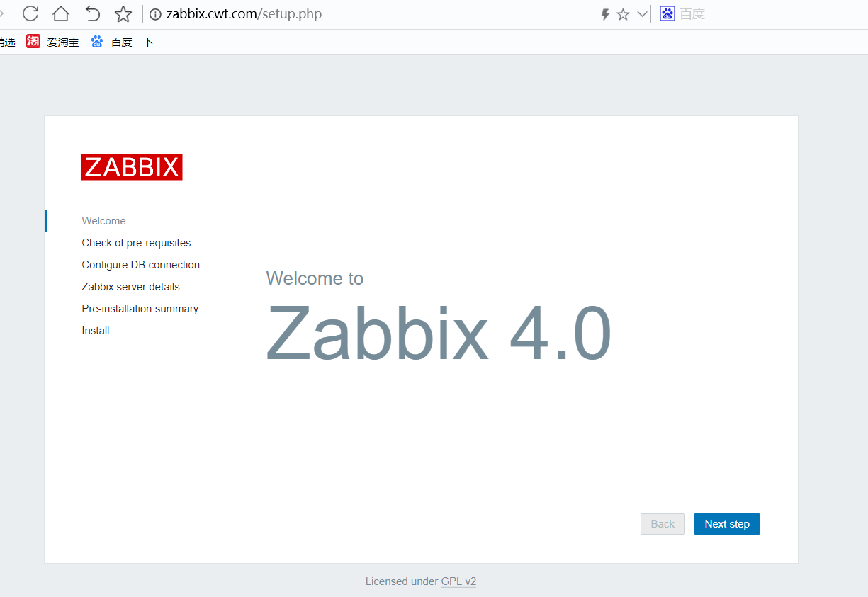868x597 pixels.
Task: Select Check of pre-requisites step
Action: click(136, 243)
